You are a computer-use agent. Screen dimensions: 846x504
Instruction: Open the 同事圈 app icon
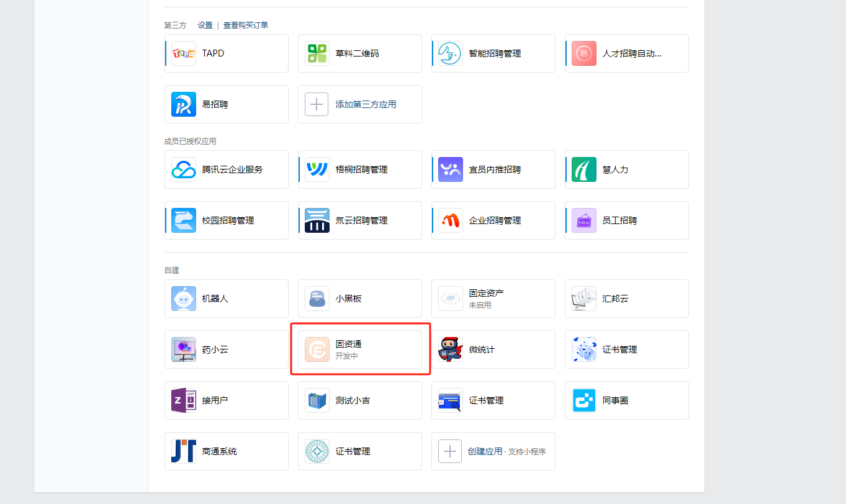pyautogui.click(x=584, y=400)
